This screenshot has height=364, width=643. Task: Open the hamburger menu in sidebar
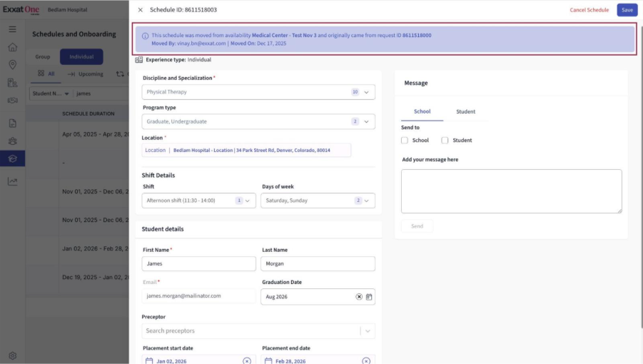(12, 29)
